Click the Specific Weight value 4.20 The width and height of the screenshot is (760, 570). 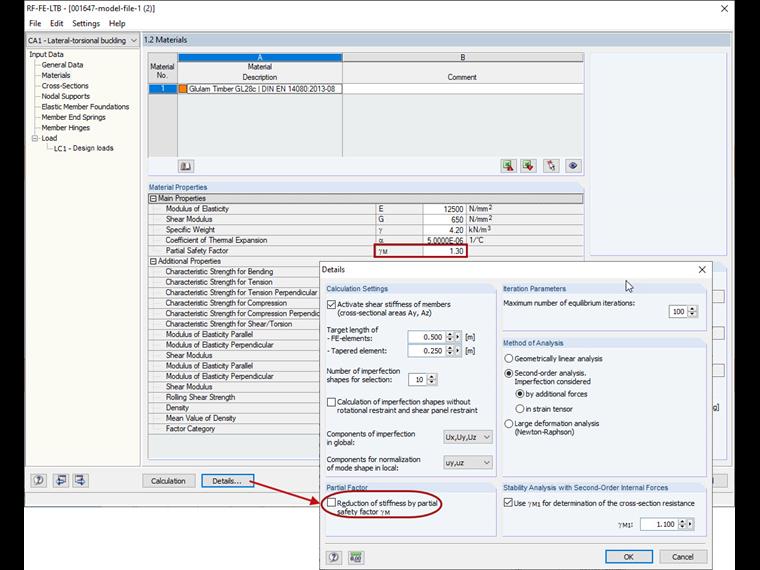point(444,230)
